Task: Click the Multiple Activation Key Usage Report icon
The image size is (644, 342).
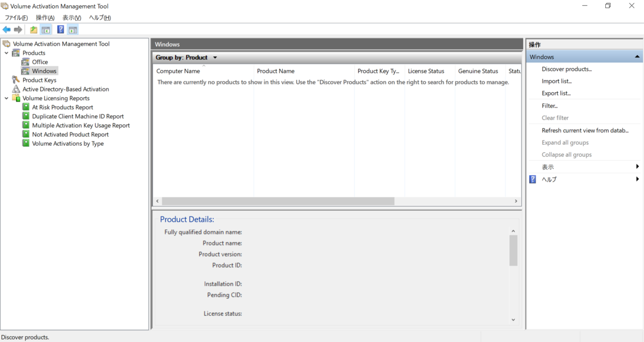Action: pos(26,125)
